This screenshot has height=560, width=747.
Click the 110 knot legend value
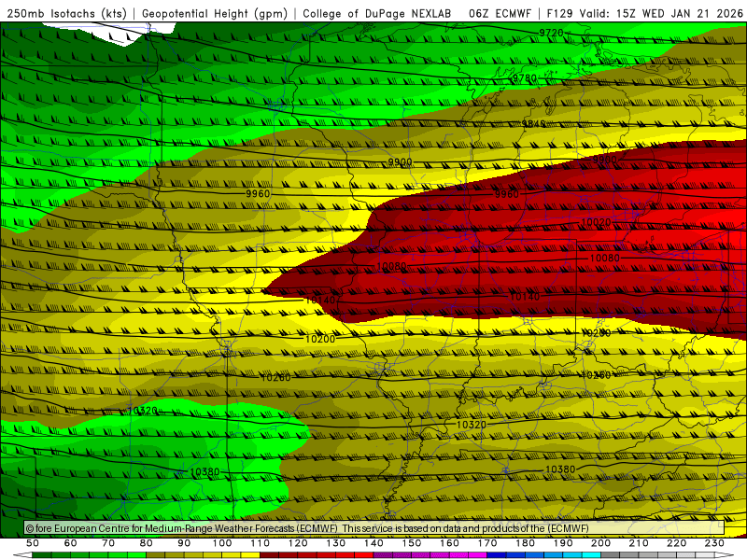pyautogui.click(x=261, y=543)
